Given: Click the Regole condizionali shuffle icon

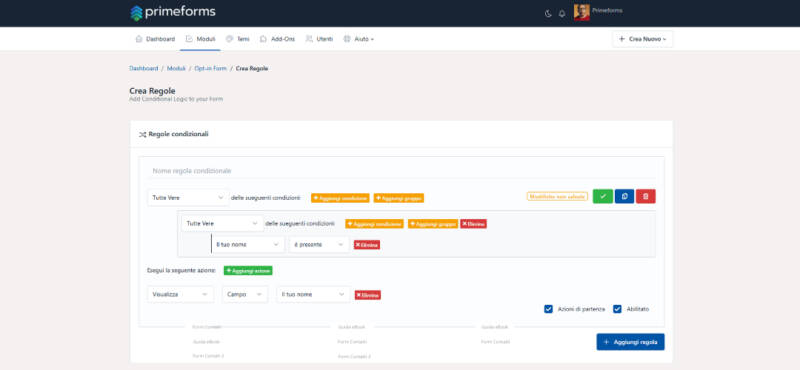Looking at the screenshot, I should (142, 135).
